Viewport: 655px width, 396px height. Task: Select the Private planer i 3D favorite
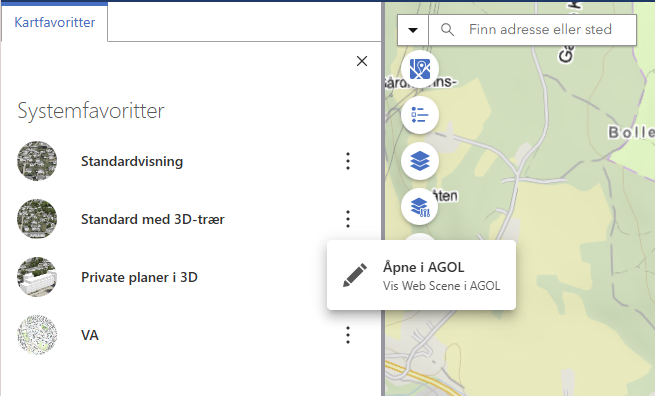click(139, 277)
